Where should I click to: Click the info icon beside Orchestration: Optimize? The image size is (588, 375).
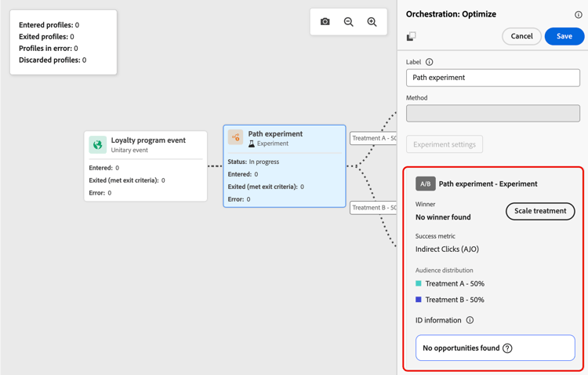tap(579, 15)
